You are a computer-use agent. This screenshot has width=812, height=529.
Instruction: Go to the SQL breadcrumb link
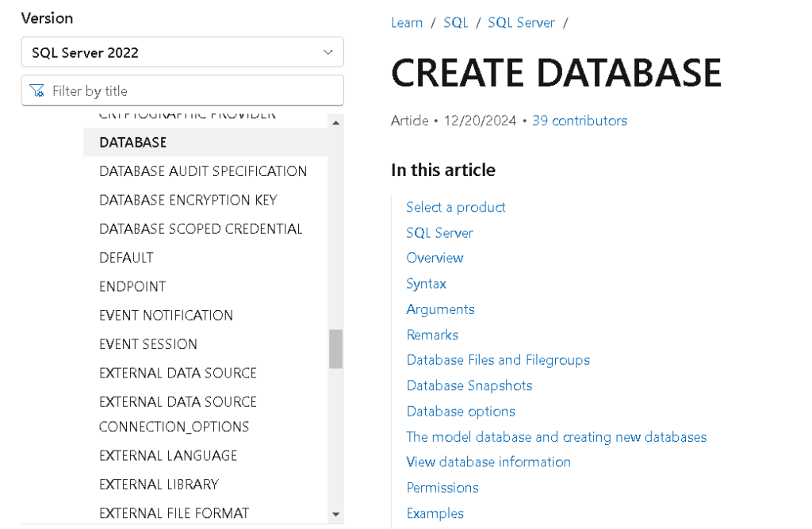456,23
